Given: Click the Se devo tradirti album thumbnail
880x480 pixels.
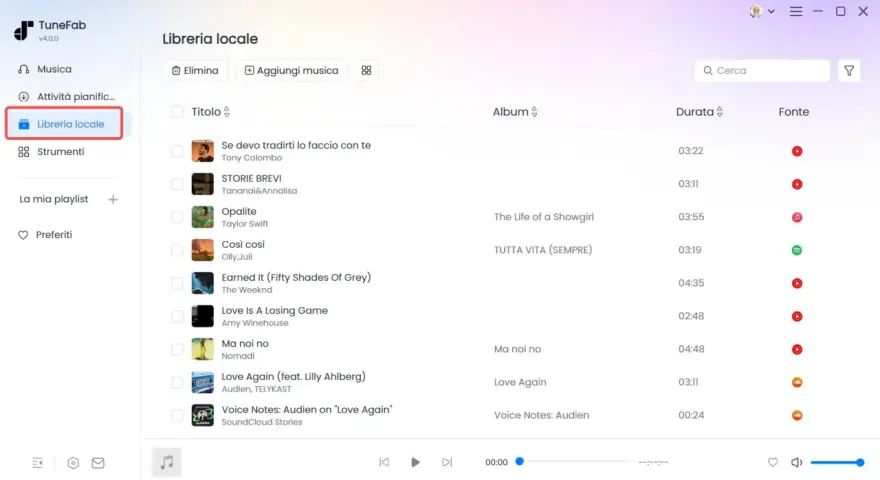Looking at the screenshot, I should tap(203, 151).
